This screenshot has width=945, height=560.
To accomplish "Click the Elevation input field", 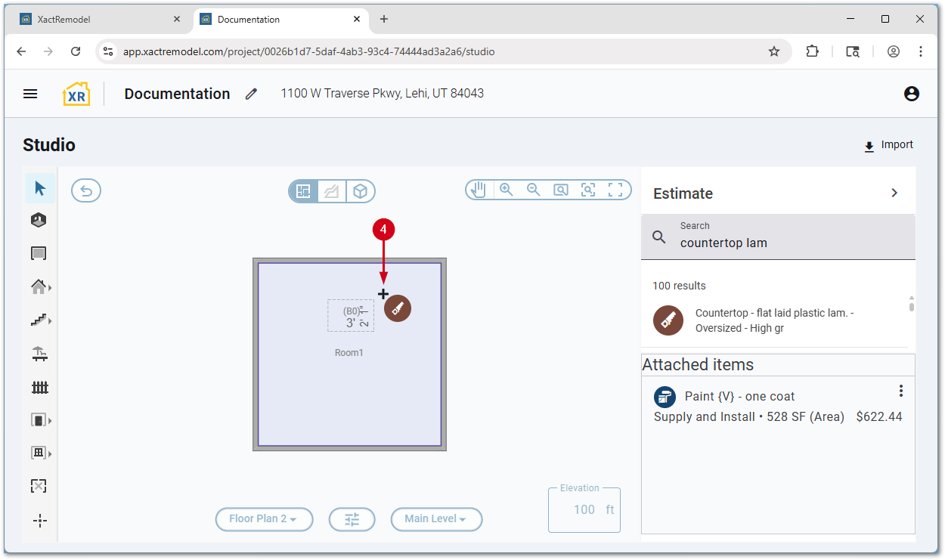I will (x=584, y=509).
